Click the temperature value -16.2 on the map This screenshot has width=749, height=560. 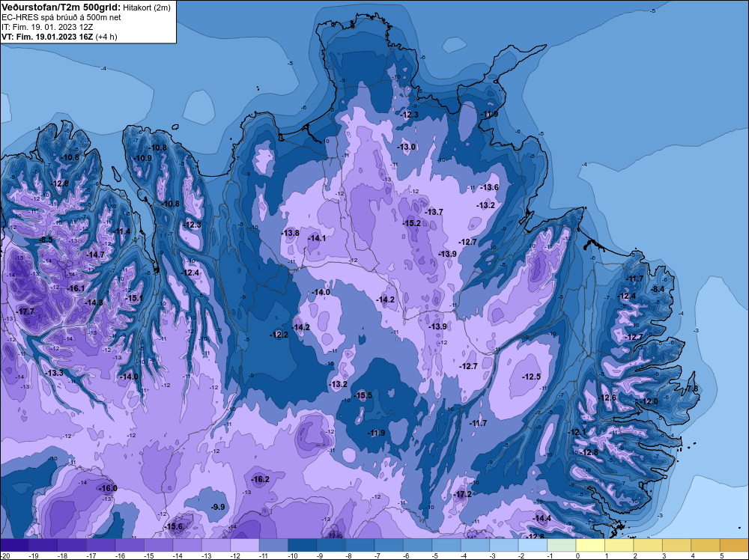tap(261, 479)
